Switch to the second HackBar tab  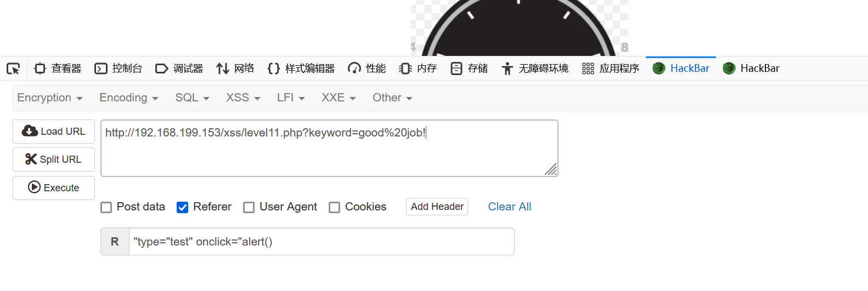[751, 69]
